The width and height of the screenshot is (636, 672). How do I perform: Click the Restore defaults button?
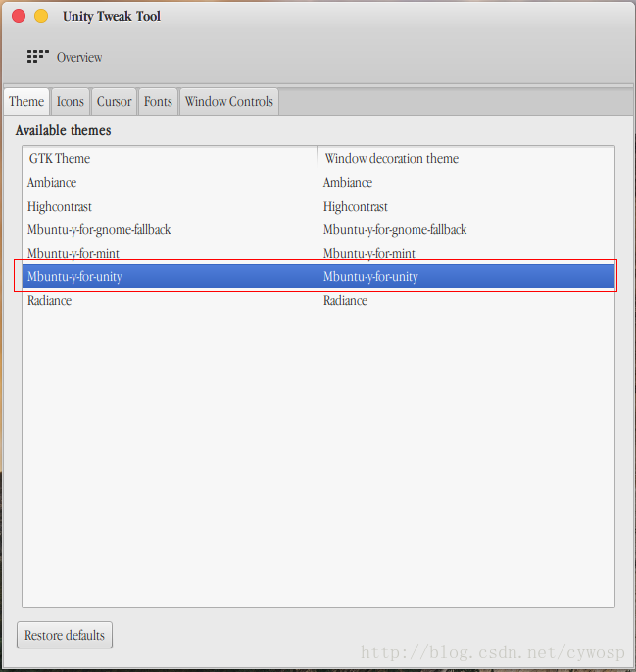pos(65,635)
